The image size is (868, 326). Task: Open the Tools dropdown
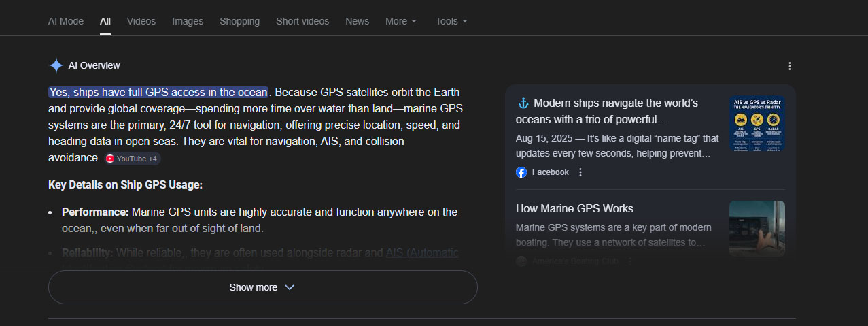[x=451, y=21]
